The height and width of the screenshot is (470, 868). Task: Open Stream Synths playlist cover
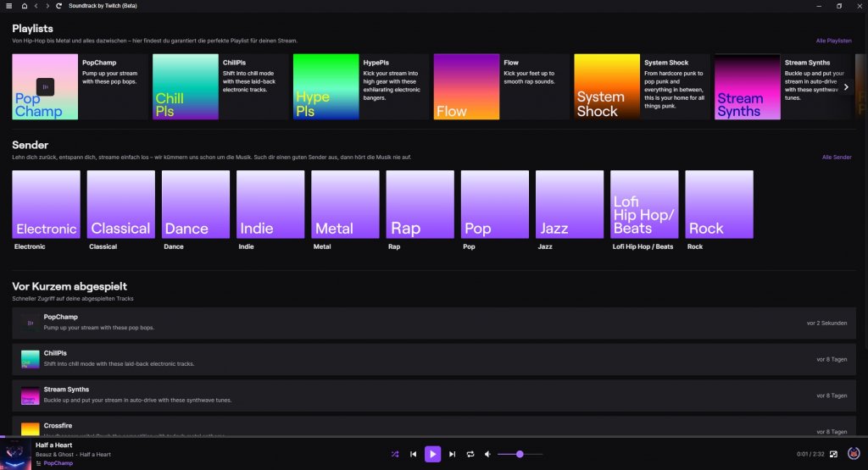748,87
